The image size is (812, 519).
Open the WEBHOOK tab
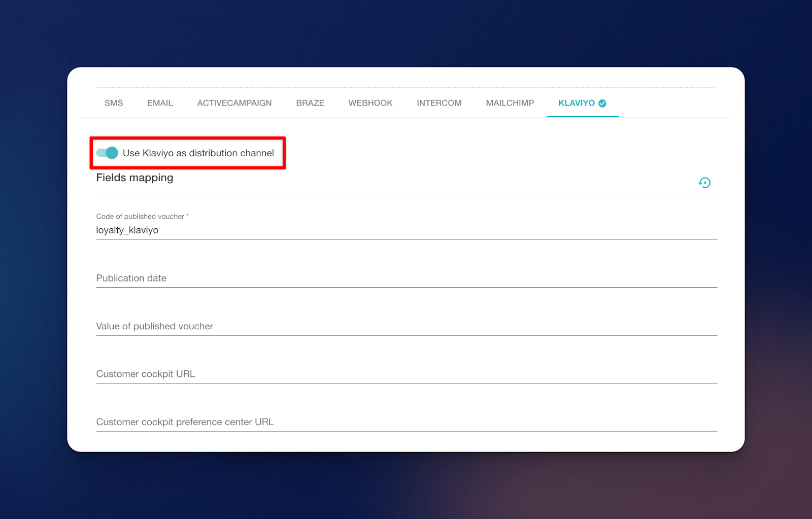pyautogui.click(x=370, y=103)
